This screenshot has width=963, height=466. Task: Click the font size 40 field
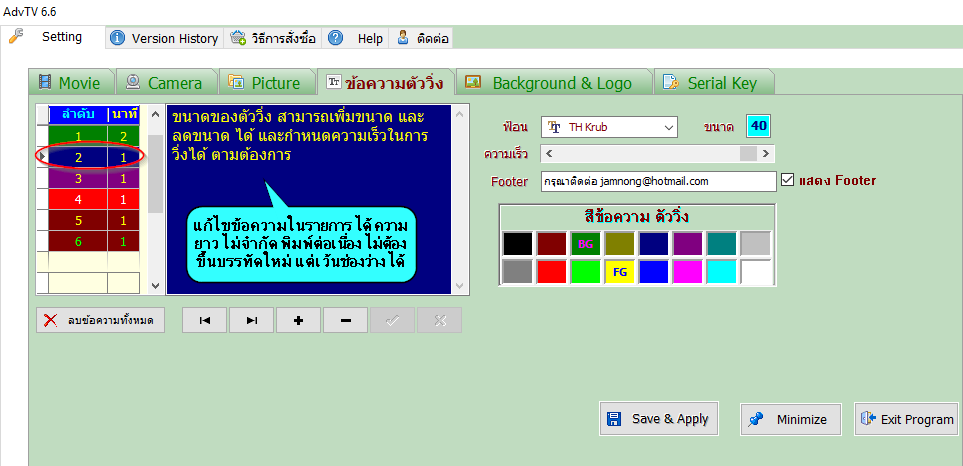tap(758, 126)
